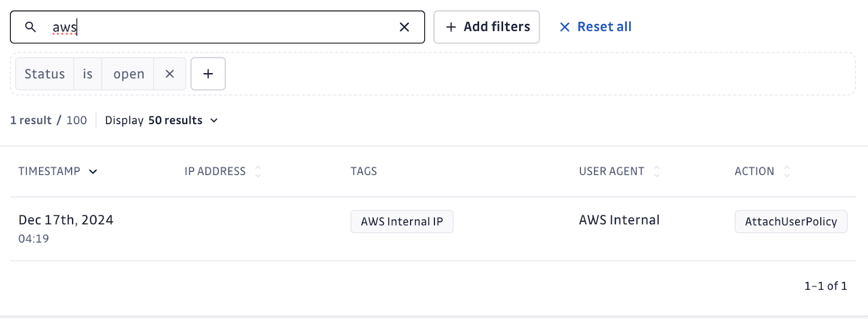
Task: Click the Tags column header
Action: click(363, 171)
